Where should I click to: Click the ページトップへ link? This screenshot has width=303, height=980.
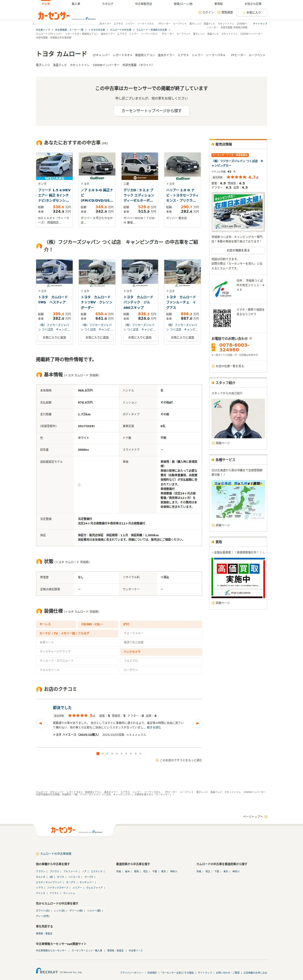(x=253, y=816)
